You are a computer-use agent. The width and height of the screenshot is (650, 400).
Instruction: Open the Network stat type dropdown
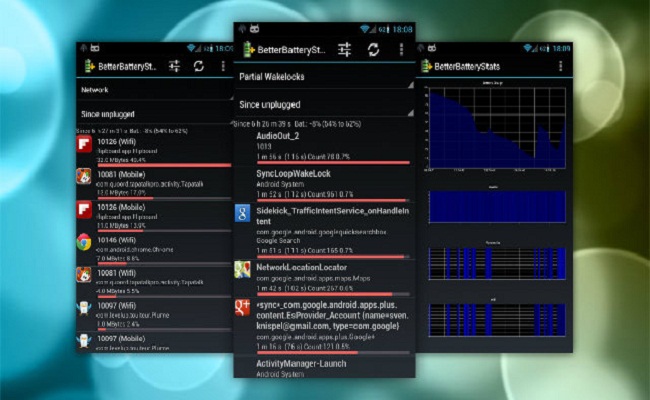click(x=155, y=90)
